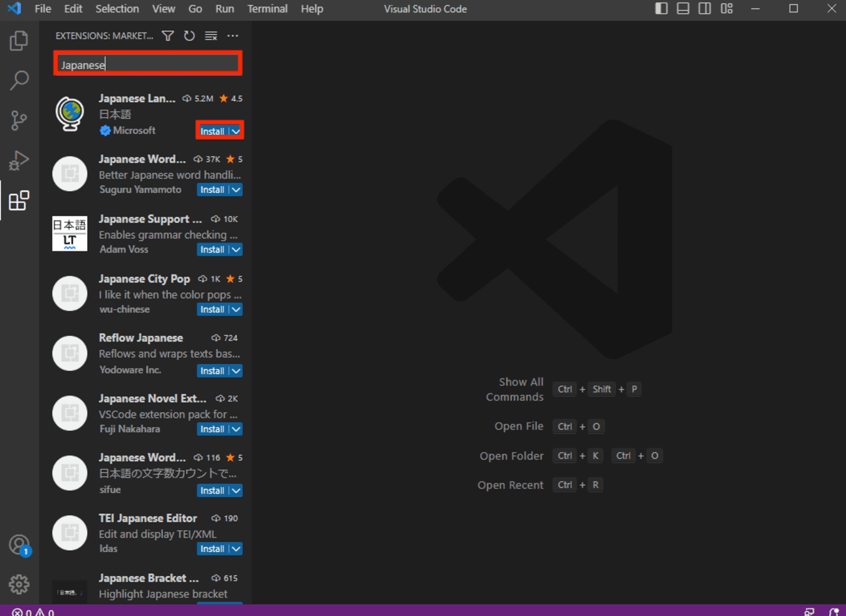
Task: Open the notifications bell in status bar
Action: [x=834, y=612]
